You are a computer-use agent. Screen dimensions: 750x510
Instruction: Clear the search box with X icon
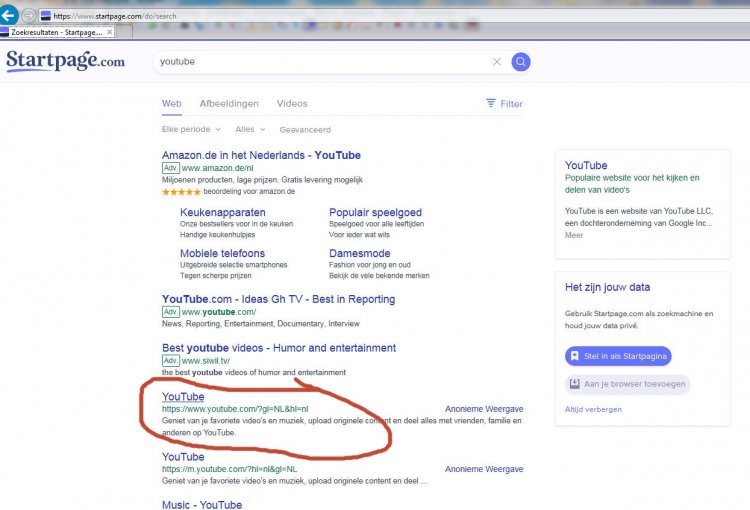497,62
